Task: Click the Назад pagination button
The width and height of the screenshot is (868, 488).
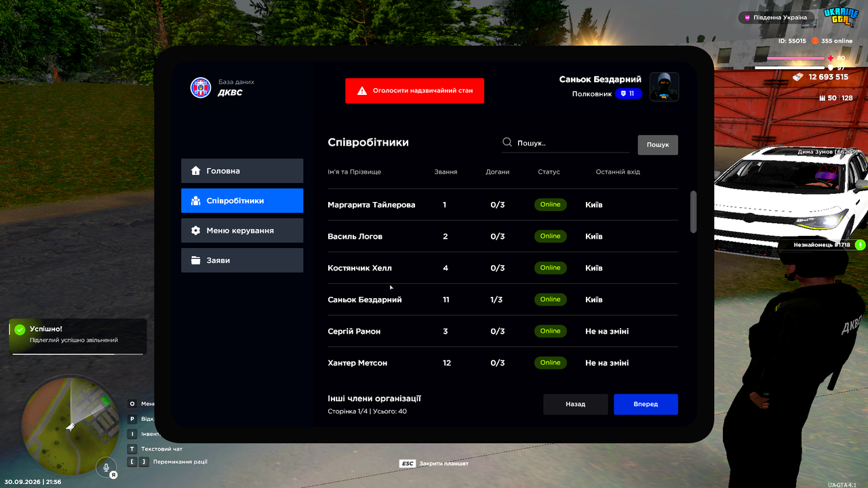Action: click(x=576, y=404)
